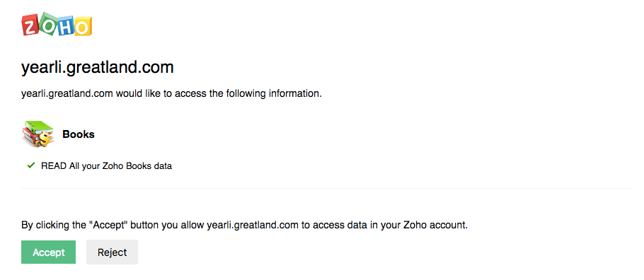Click the yearli.greatland.com heading
The image size is (644, 280).
point(98,67)
